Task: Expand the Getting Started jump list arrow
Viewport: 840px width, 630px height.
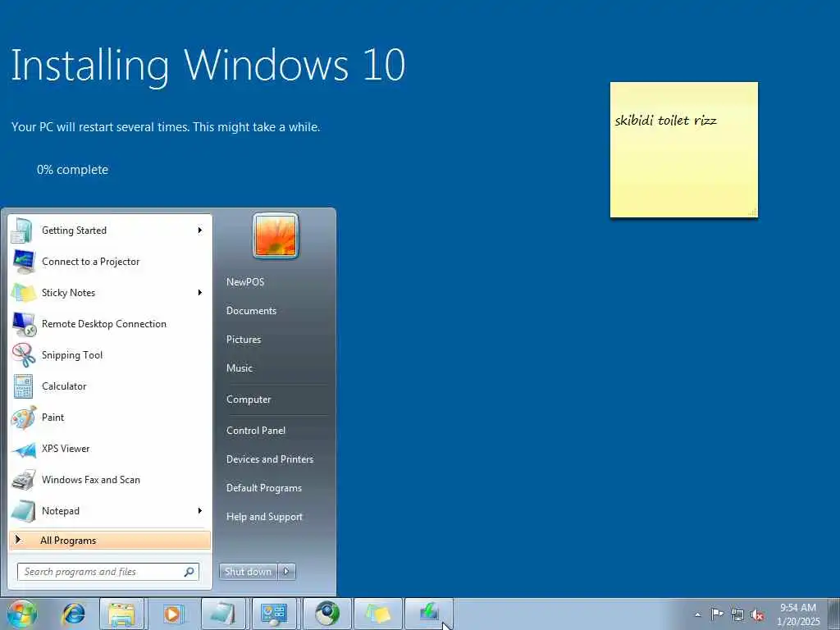Action: pos(200,231)
